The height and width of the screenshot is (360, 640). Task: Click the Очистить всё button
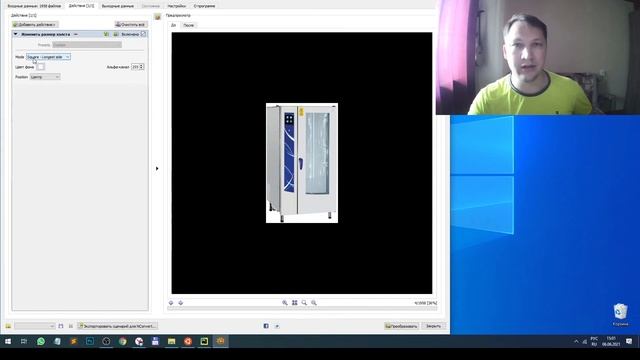pos(131,24)
